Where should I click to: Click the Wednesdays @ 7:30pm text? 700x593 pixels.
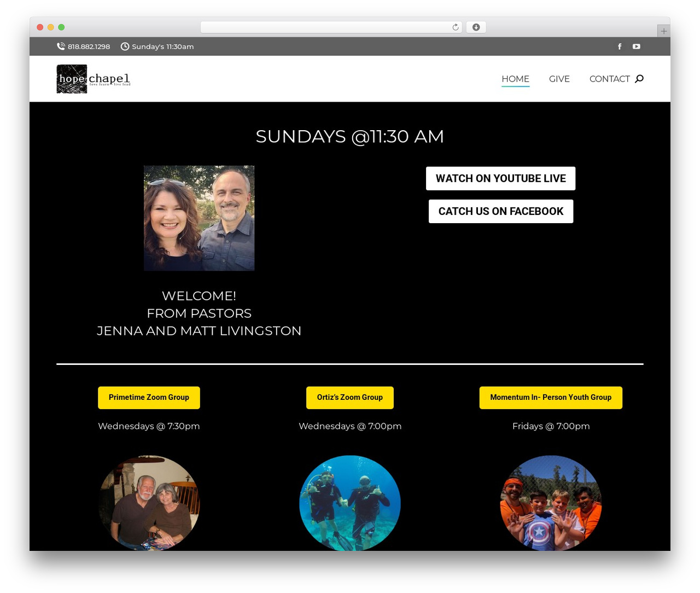(x=149, y=426)
